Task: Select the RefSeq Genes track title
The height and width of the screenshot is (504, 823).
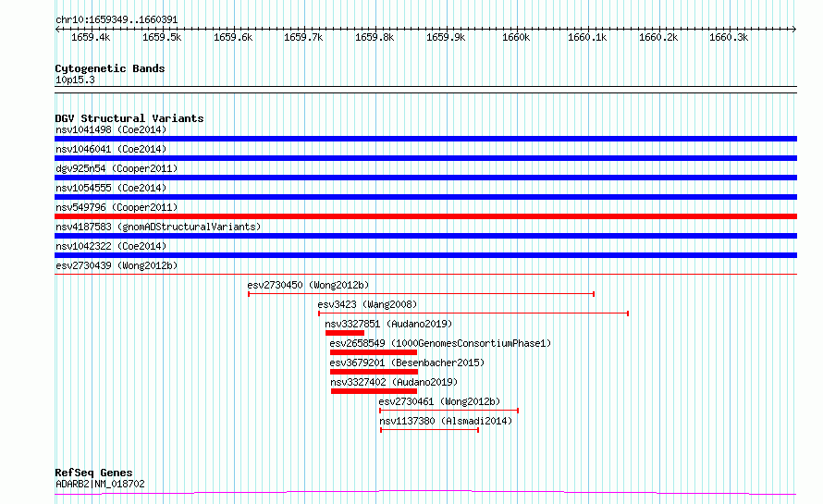Action: [93, 473]
